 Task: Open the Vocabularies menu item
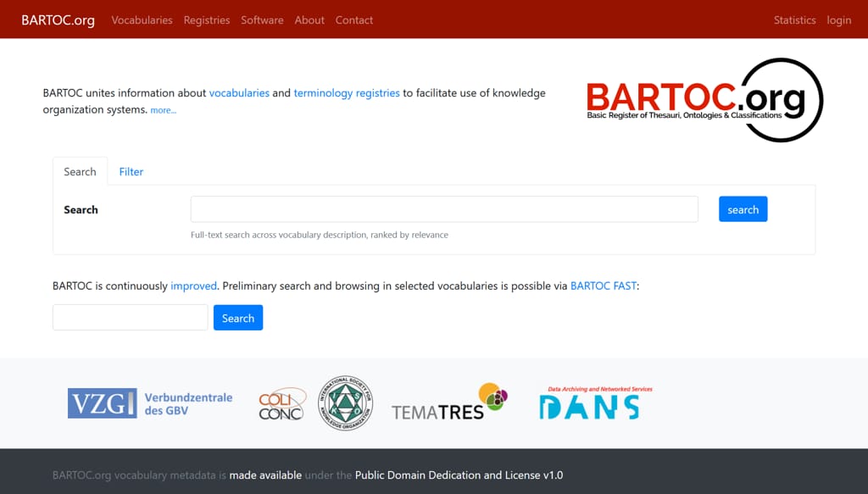click(142, 20)
